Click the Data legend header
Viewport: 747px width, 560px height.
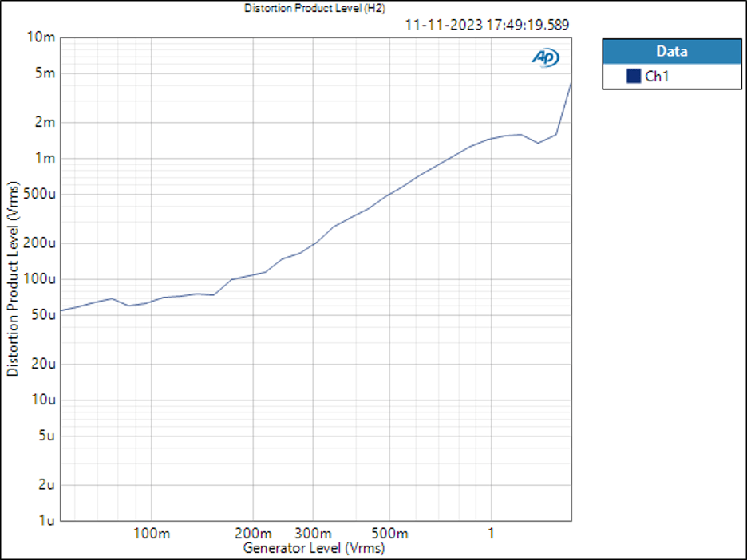coord(672,51)
